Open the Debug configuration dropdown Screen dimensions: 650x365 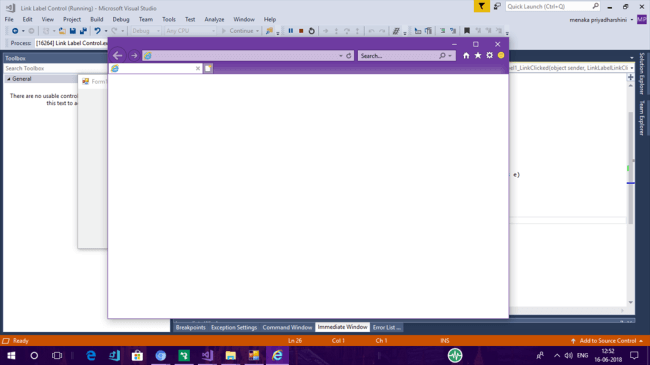[x=146, y=31]
